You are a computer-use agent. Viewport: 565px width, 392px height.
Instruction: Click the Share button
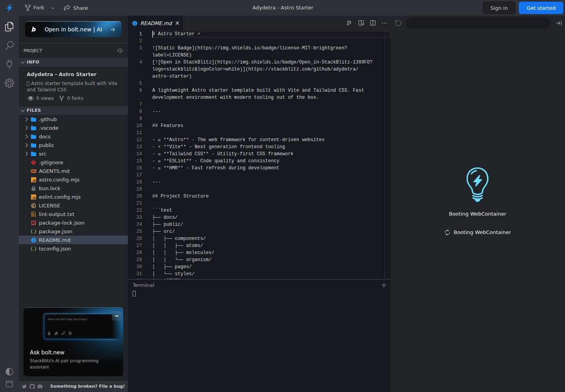76,8
